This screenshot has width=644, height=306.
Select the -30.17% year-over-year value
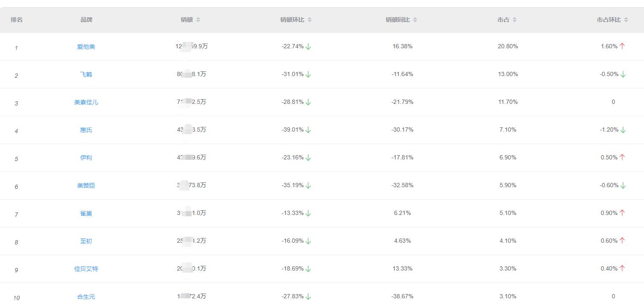tap(402, 129)
